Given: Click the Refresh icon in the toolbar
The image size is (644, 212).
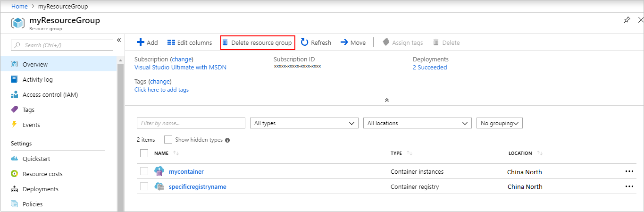Looking at the screenshot, I should click(305, 42).
